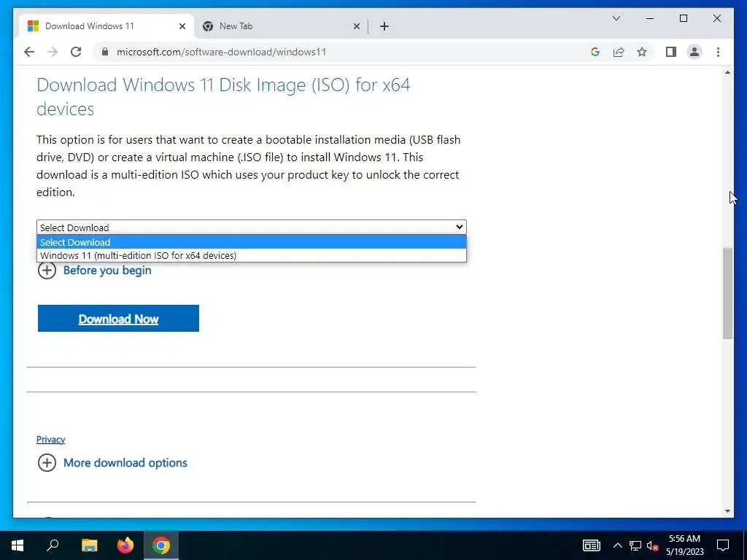View site info via the lock icon
The height and width of the screenshot is (560, 747).
[x=105, y=52]
